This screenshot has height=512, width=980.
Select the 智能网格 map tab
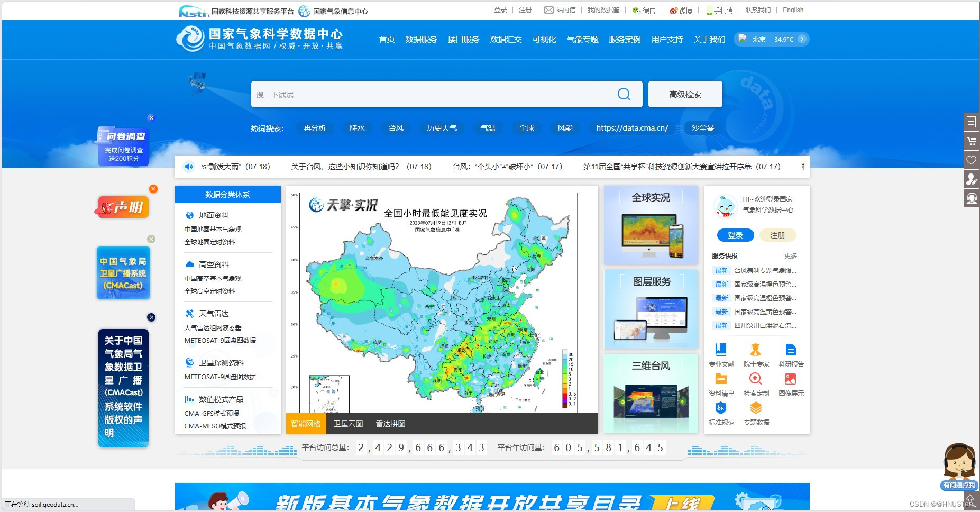tap(306, 424)
